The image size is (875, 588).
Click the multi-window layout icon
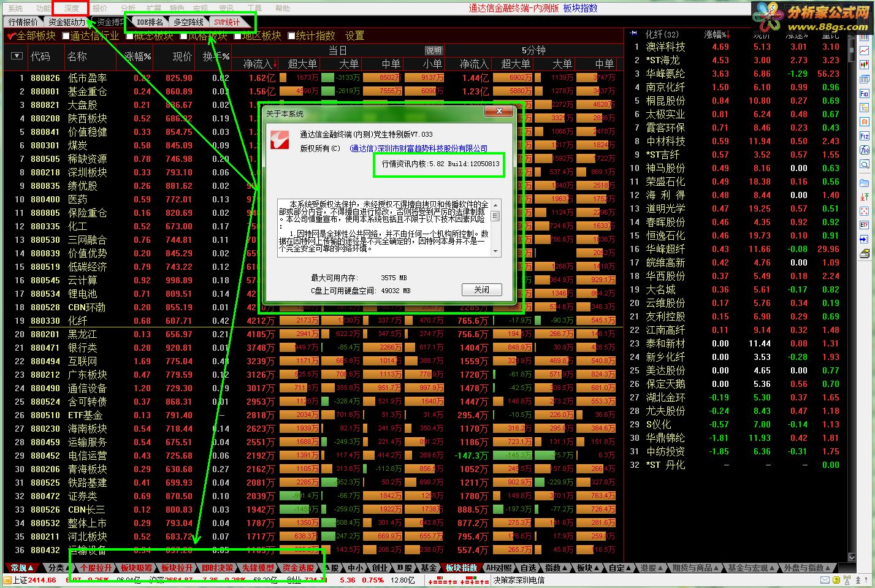(x=865, y=79)
